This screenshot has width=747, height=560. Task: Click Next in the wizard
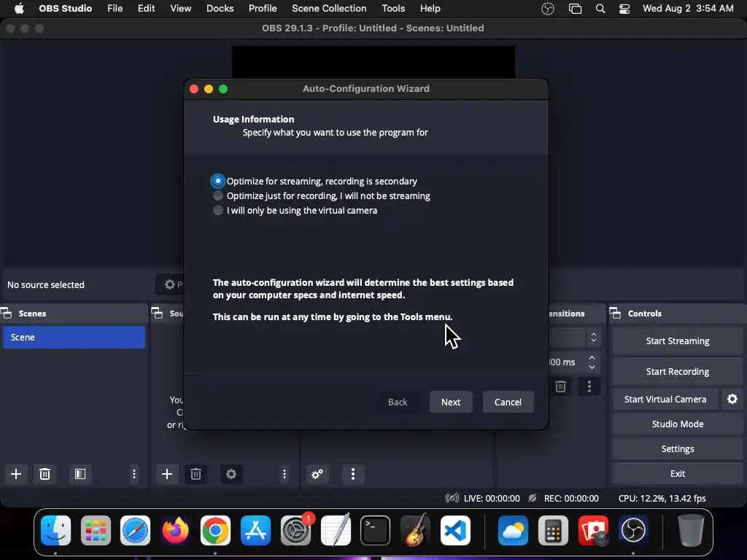click(x=451, y=402)
